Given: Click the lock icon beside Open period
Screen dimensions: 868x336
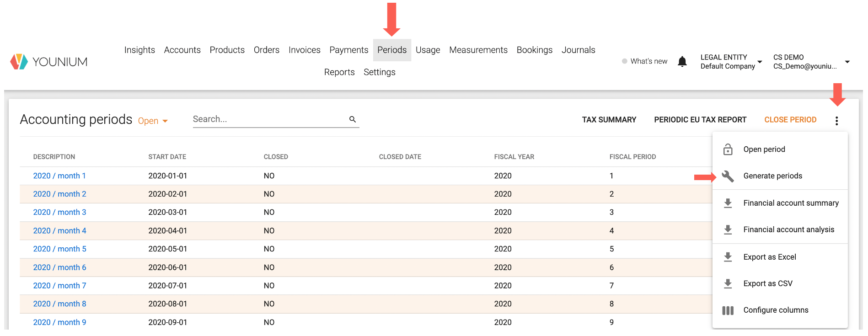Looking at the screenshot, I should (x=728, y=149).
